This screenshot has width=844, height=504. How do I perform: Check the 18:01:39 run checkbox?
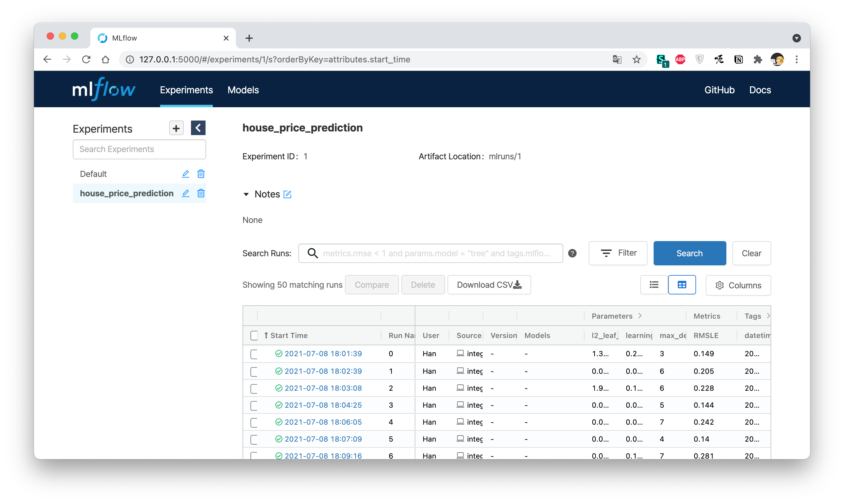pos(254,354)
